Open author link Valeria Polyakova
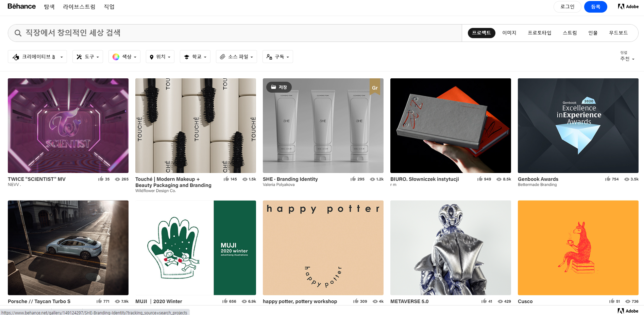The image size is (644, 315). (x=279, y=185)
